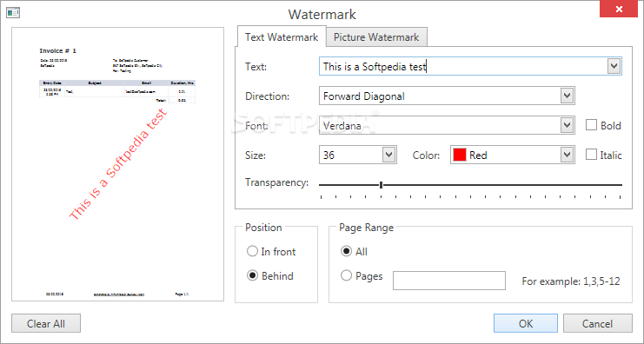Choose the Pages range radio button
This screenshot has width=644, height=344.
[x=346, y=275]
